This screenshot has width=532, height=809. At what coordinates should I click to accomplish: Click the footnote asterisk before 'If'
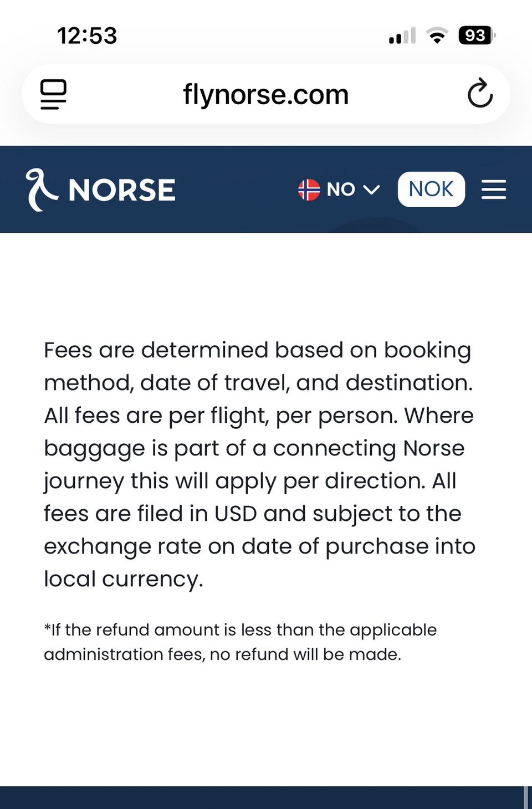coord(47,628)
